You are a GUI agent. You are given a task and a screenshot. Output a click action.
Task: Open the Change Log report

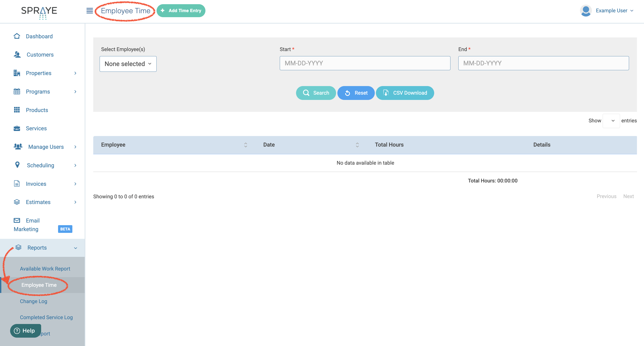tap(33, 301)
